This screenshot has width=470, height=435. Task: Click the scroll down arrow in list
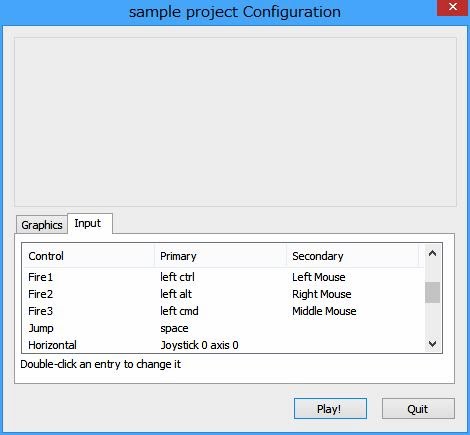(x=432, y=344)
